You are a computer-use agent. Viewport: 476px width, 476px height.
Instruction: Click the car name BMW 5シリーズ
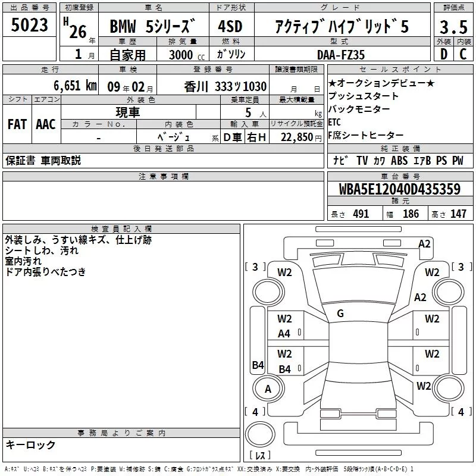point(153,26)
